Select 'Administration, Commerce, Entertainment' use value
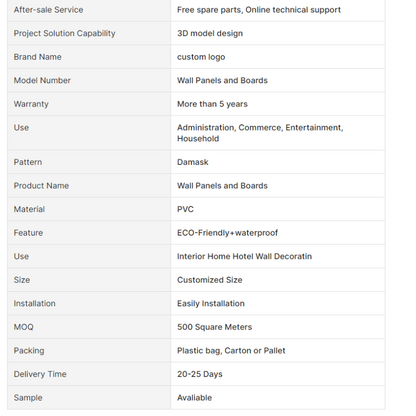Screen dimensions: 416x416 click(x=260, y=128)
